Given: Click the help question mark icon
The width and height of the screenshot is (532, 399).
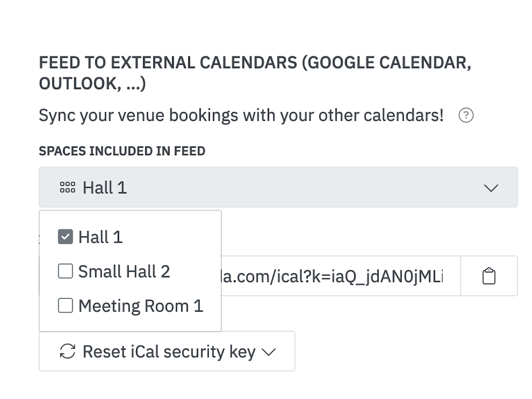Looking at the screenshot, I should 466,116.
